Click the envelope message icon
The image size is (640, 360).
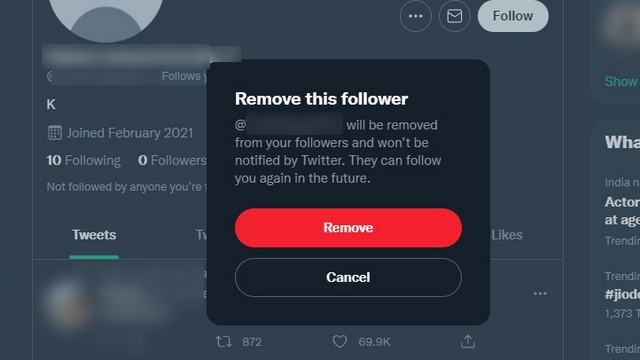(x=454, y=16)
